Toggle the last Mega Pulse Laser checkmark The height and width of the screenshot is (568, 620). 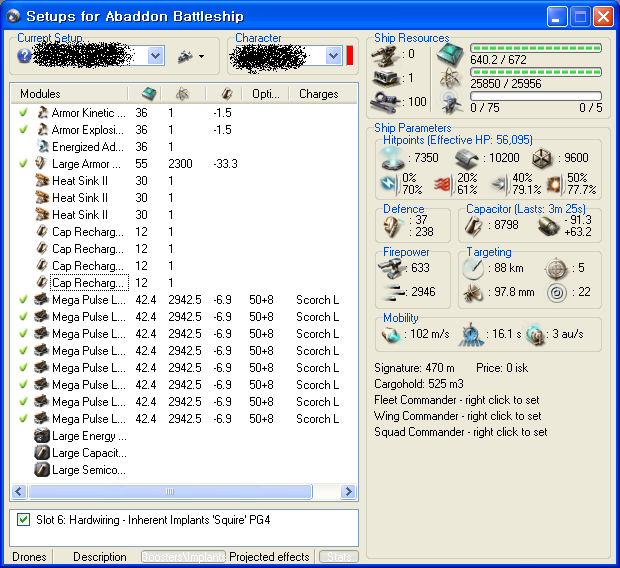(24, 418)
